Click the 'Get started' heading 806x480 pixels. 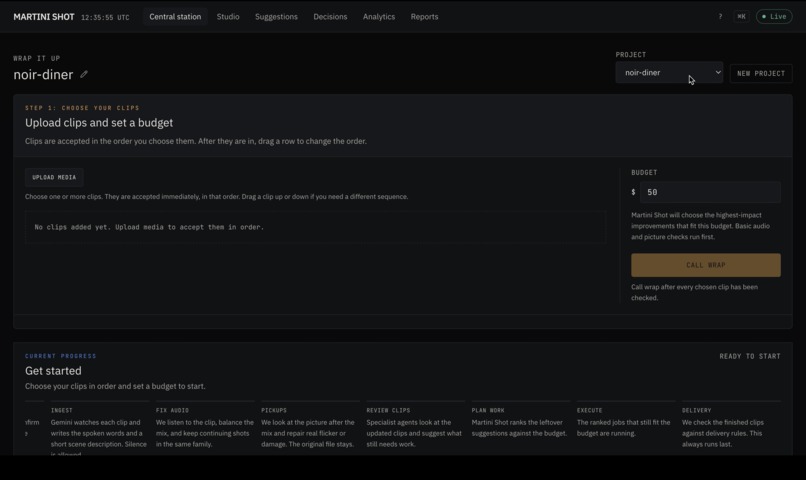53,371
